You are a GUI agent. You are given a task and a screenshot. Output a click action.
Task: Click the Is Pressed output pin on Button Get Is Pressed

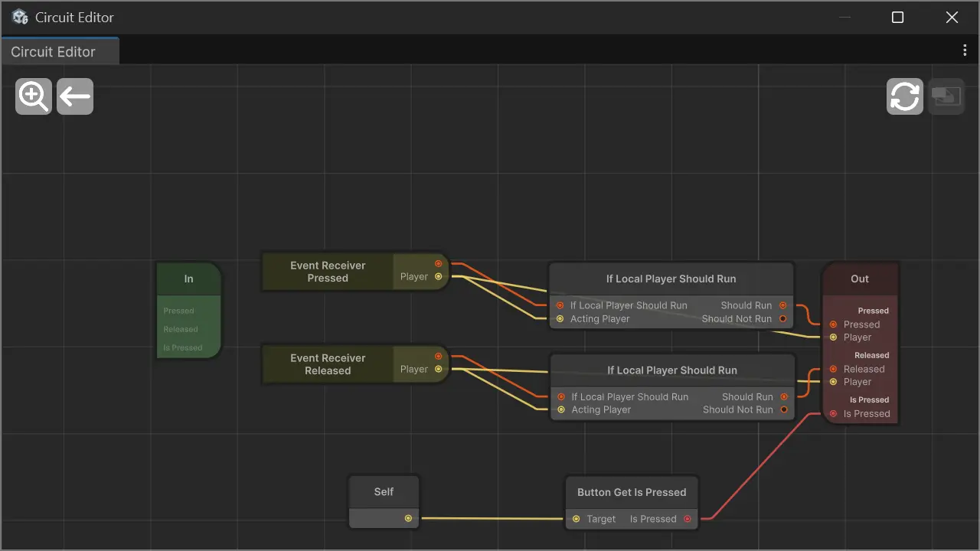click(688, 519)
